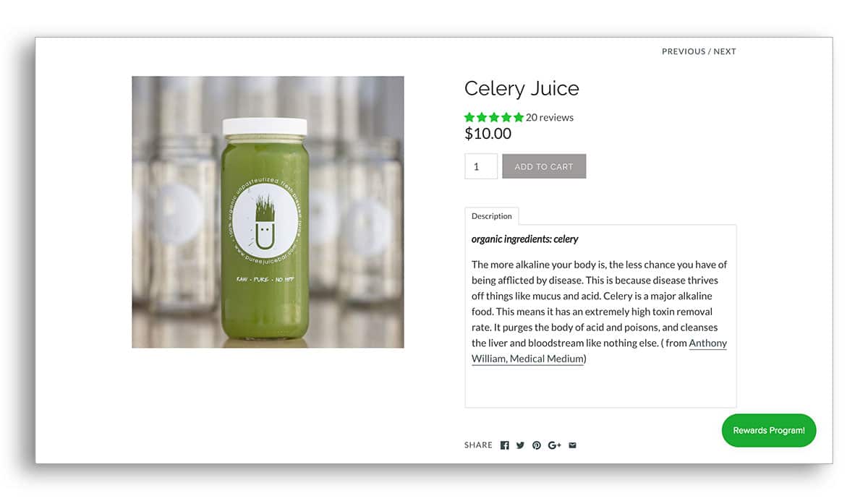This screenshot has width=868, height=501.
Task: Click the first green rating star
Action: (x=469, y=117)
